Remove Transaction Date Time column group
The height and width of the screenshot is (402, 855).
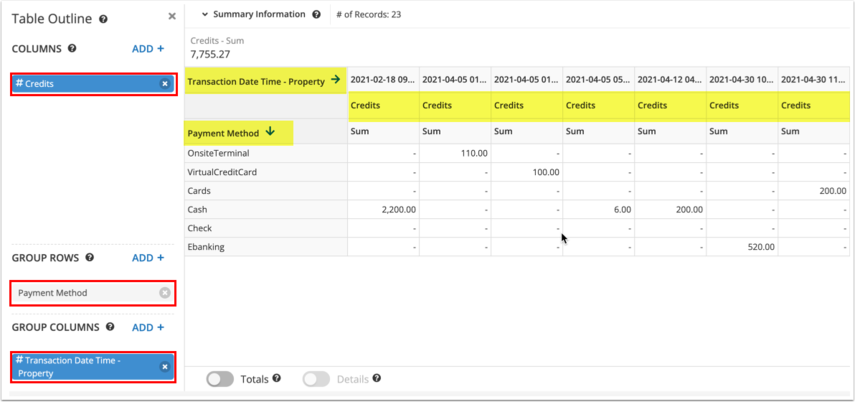(165, 367)
